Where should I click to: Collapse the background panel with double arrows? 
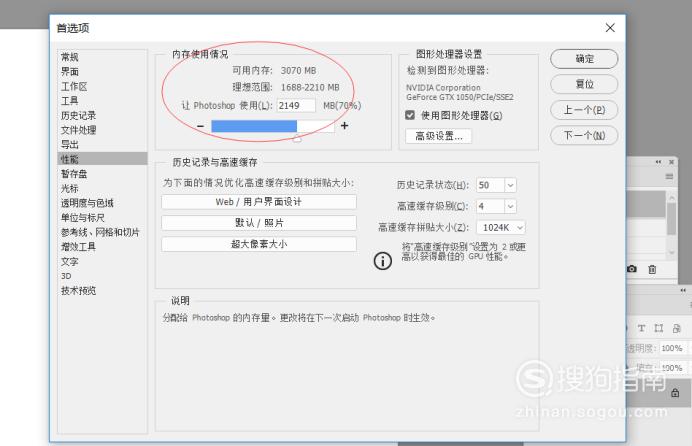(x=658, y=162)
